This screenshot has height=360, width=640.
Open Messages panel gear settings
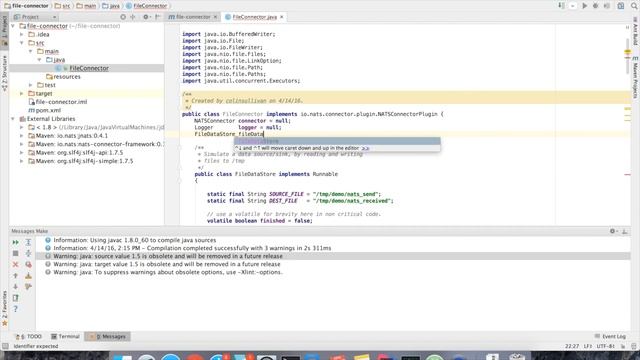coord(613,231)
